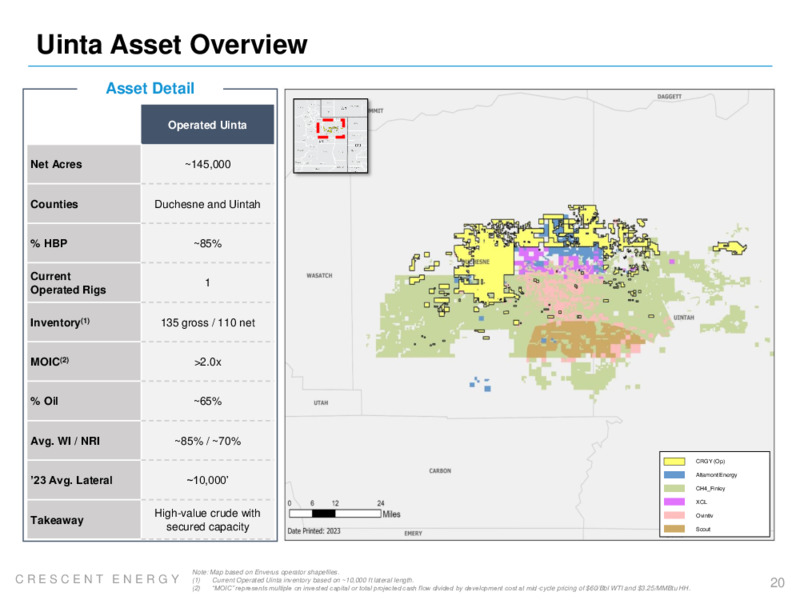The width and height of the screenshot is (800, 600).
Task: Click the 'CH4_Finley' legend label
Action: (x=710, y=488)
